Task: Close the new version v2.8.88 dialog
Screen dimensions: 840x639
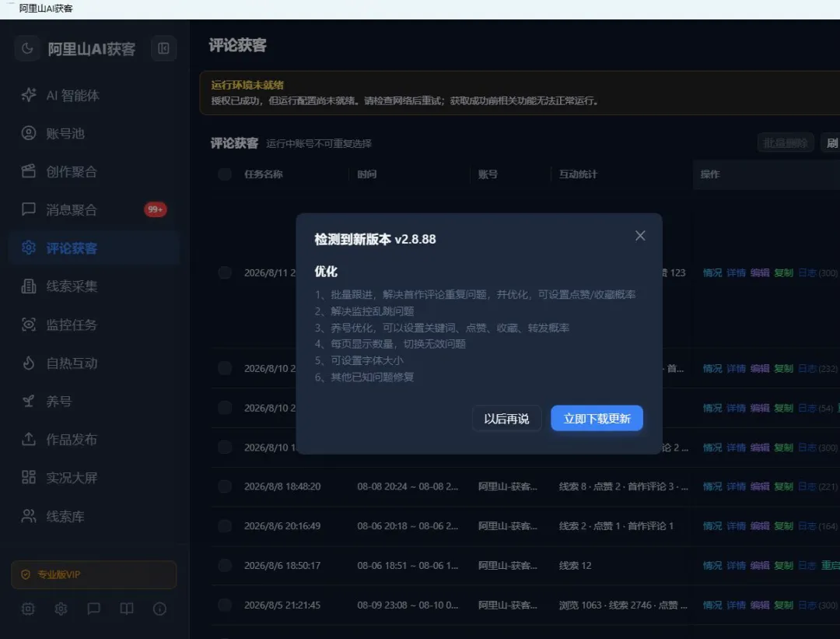Action: (x=640, y=236)
